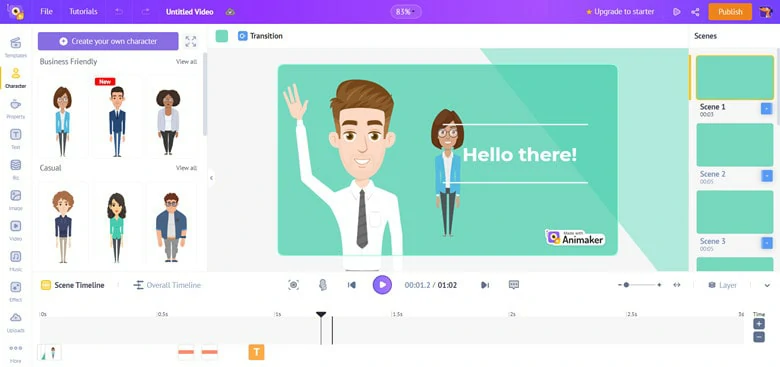Image resolution: width=780 pixels, height=367 pixels.
Task: Open the subtitle icon in timeline controls
Action: [x=514, y=285]
